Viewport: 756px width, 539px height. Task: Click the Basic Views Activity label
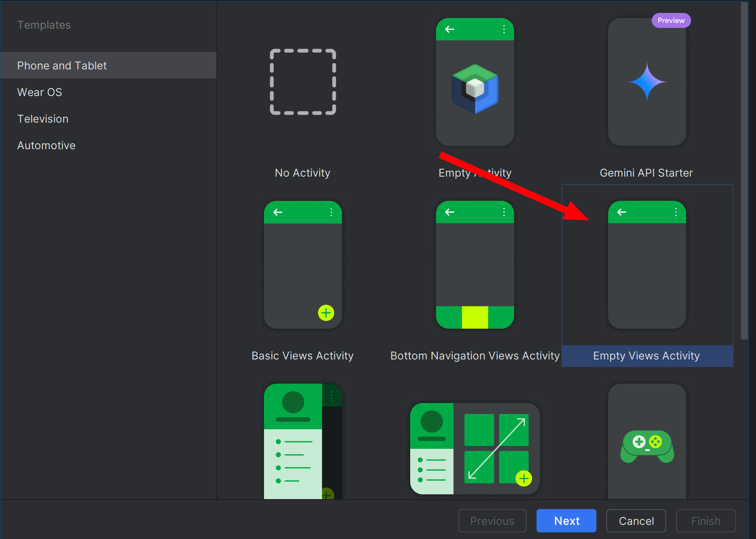303,356
